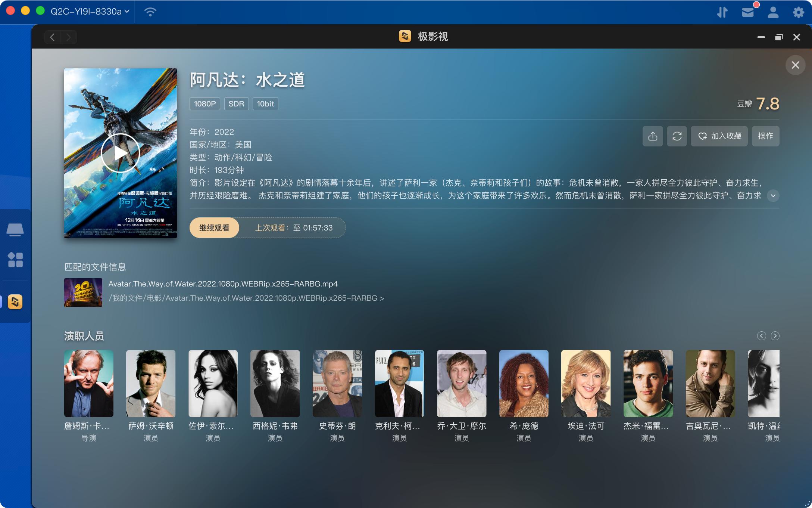Viewport: 812px width, 508px height.
Task: Add Avatar to favorites via 加入收藏
Action: 719,136
